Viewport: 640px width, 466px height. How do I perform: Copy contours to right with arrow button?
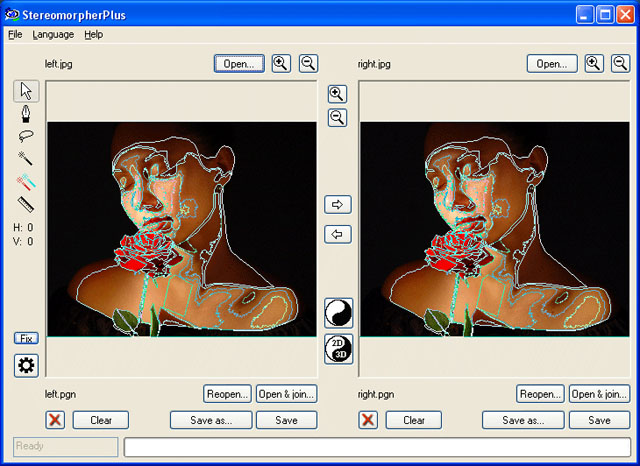pyautogui.click(x=338, y=204)
